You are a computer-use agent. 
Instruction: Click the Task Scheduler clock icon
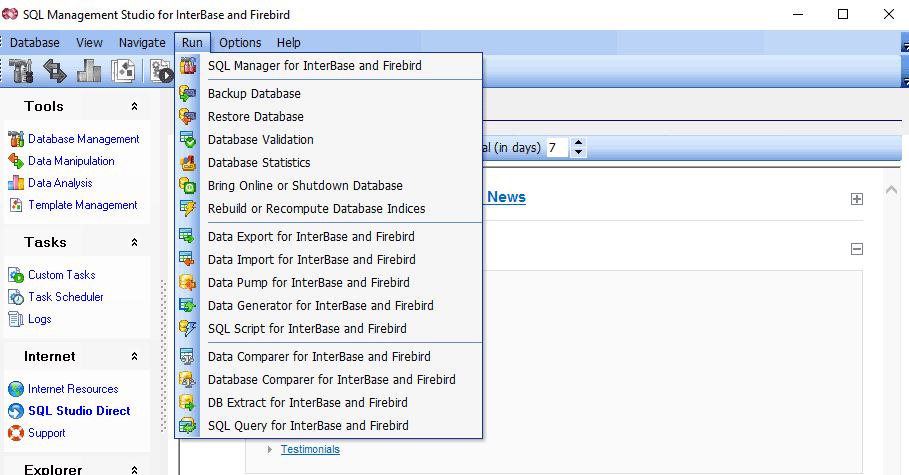16,297
